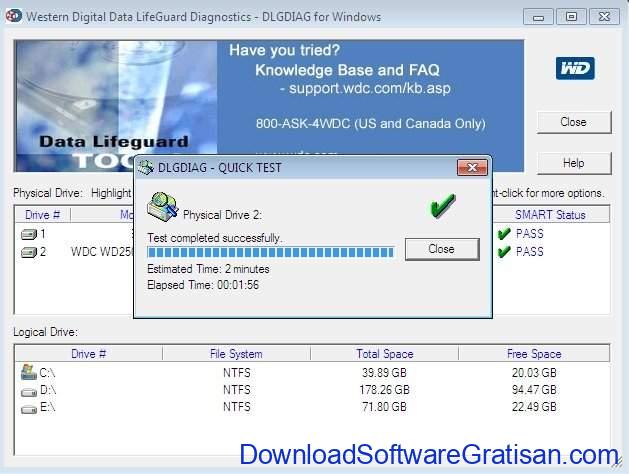Click the WD logo icon

575,68
